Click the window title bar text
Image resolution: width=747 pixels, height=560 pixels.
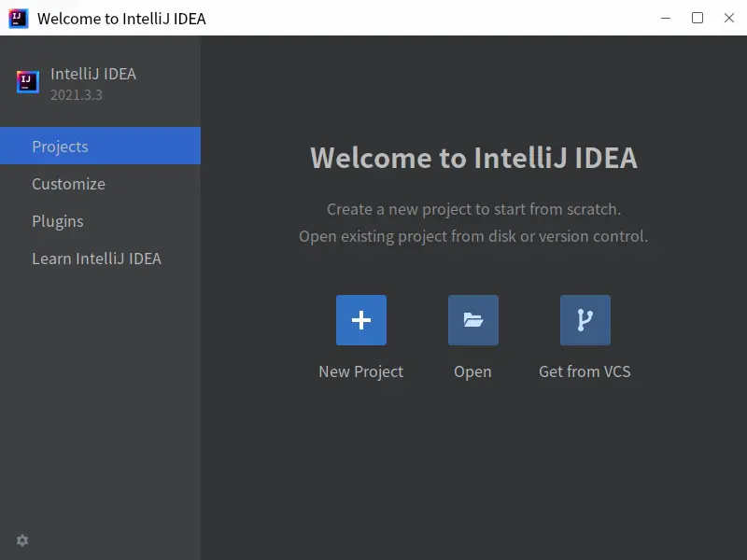(121, 19)
